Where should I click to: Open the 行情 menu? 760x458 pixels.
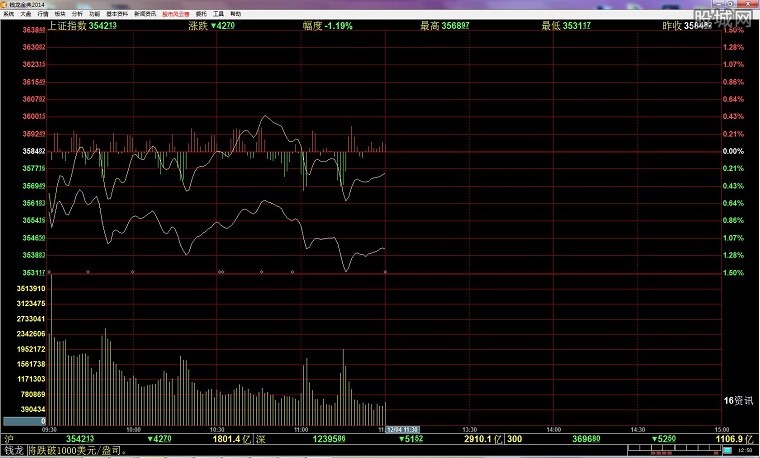pos(42,15)
